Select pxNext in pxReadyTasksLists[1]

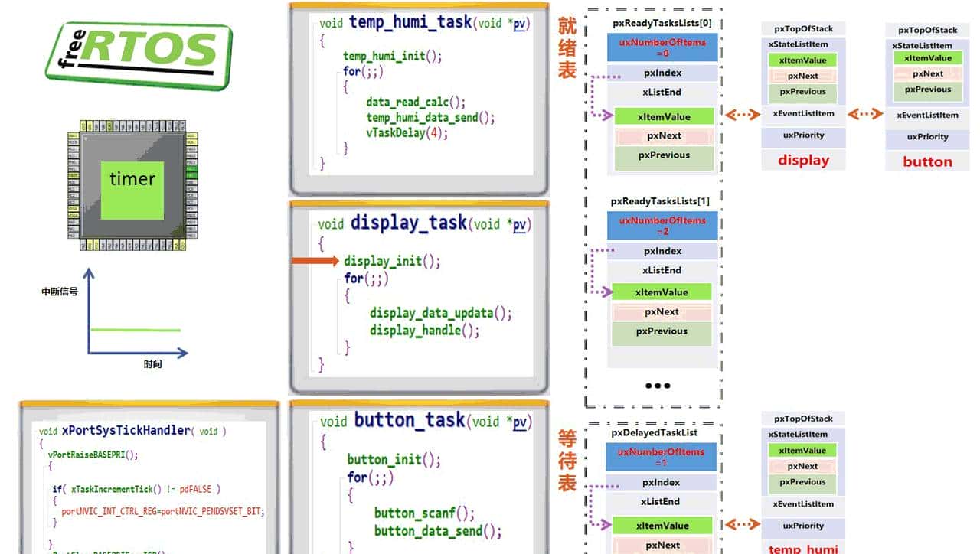pyautogui.click(x=661, y=312)
